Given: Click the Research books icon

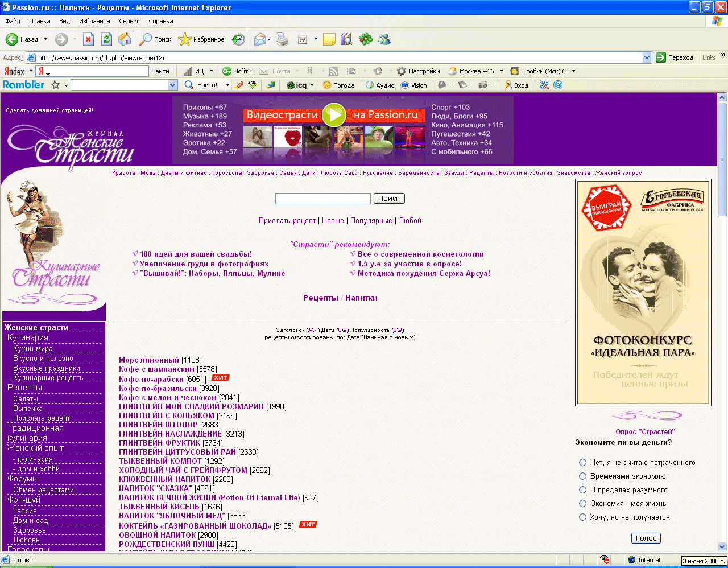Looking at the screenshot, I should coord(346,39).
